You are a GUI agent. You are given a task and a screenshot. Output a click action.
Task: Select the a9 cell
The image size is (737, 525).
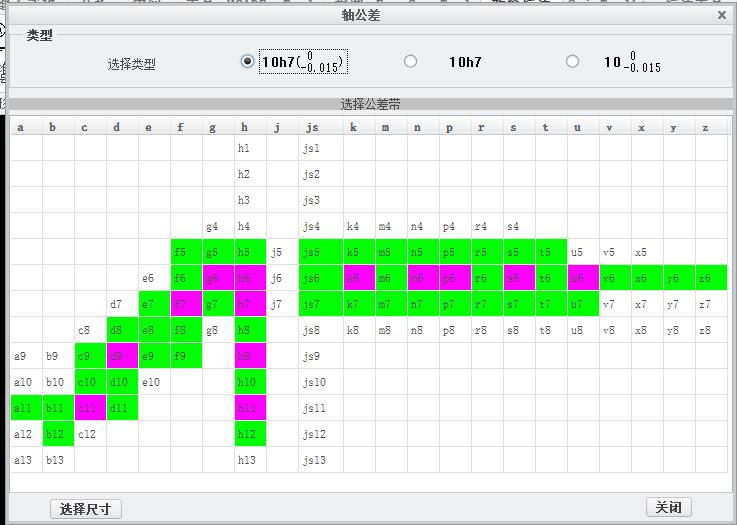point(26,356)
